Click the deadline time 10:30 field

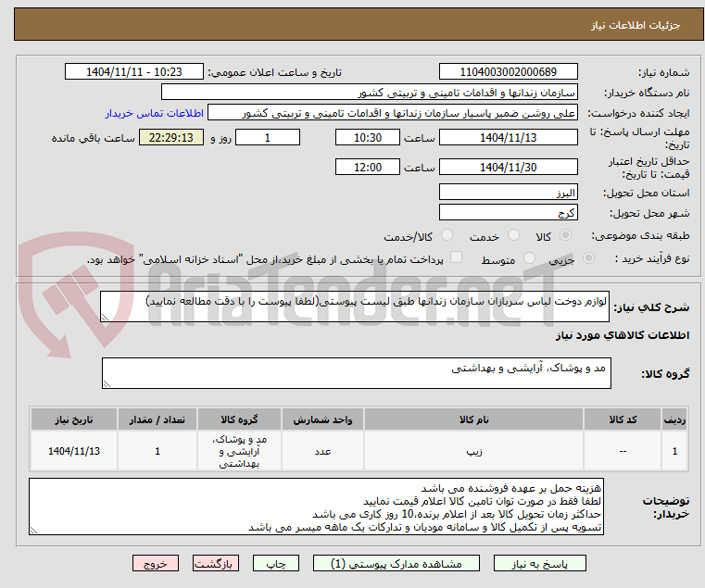tap(368, 138)
